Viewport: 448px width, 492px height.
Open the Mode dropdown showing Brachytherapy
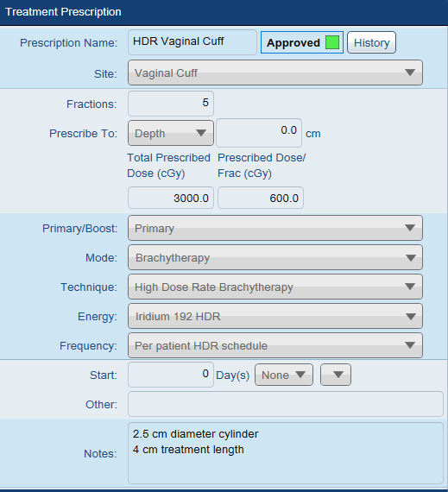tap(275, 257)
